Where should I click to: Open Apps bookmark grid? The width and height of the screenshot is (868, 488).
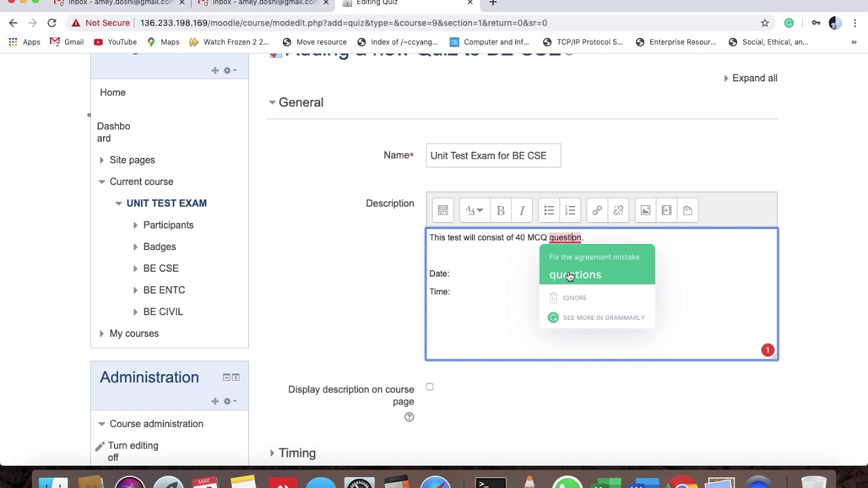(24, 42)
